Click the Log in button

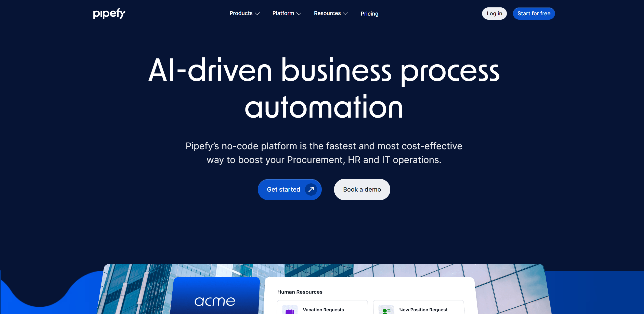click(494, 13)
